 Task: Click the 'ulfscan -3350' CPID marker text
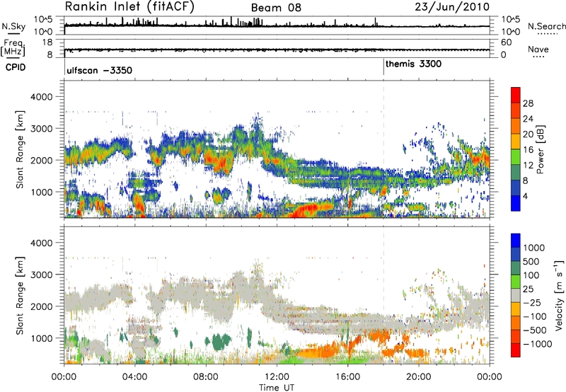[x=99, y=70]
